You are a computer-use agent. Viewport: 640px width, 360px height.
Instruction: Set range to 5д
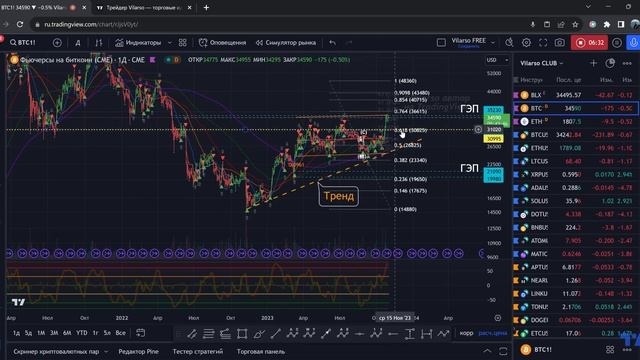28,333
